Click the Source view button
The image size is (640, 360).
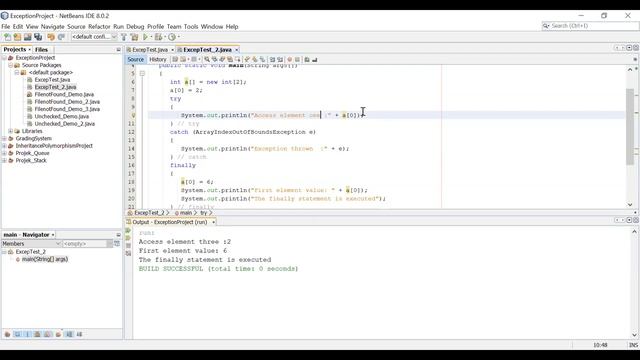136,60
